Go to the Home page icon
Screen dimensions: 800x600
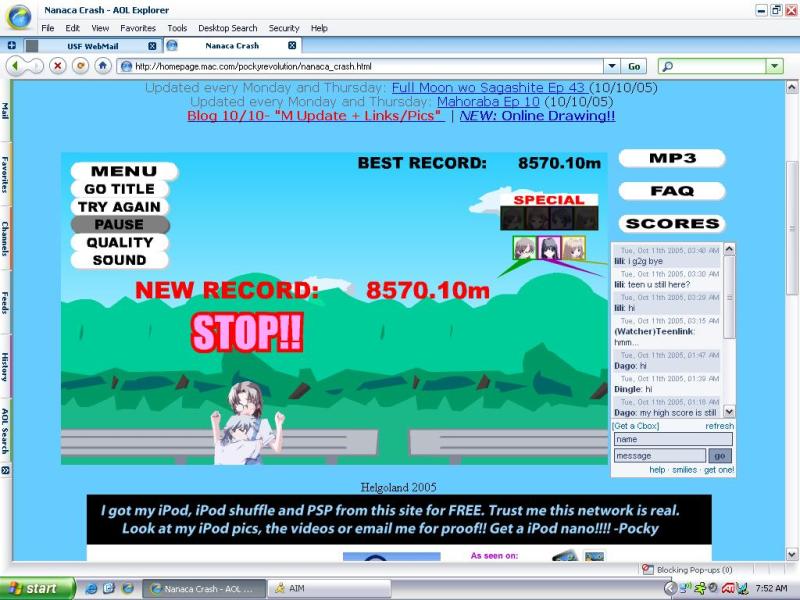click(103, 66)
